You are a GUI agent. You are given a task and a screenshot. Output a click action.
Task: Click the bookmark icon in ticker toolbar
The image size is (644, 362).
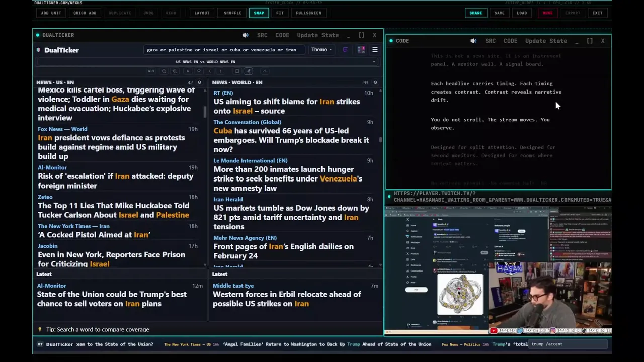[x=237, y=71]
